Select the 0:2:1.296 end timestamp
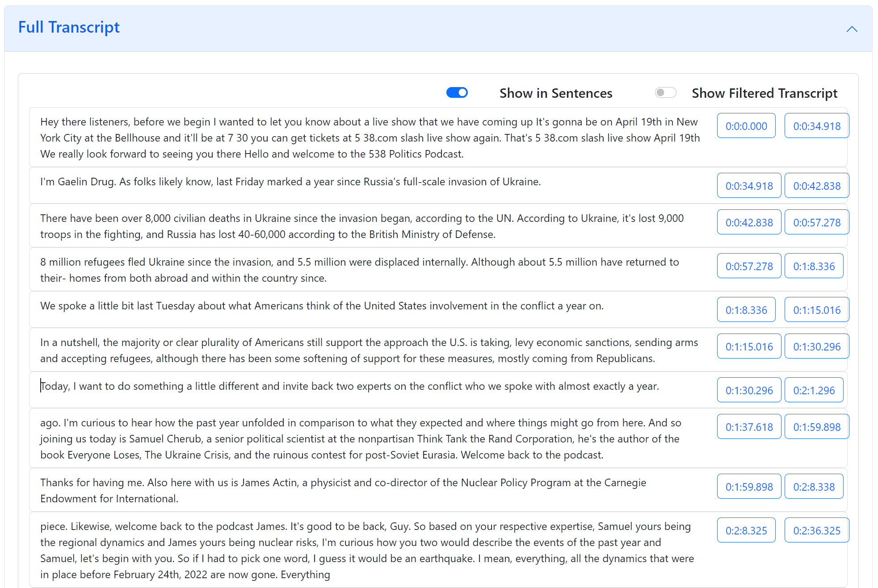This screenshot has height=588, width=878. point(814,390)
